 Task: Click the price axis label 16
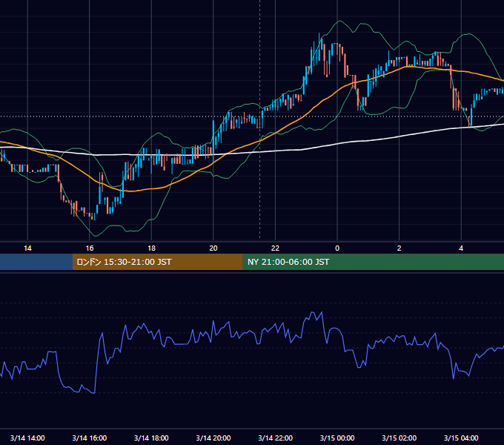90,248
